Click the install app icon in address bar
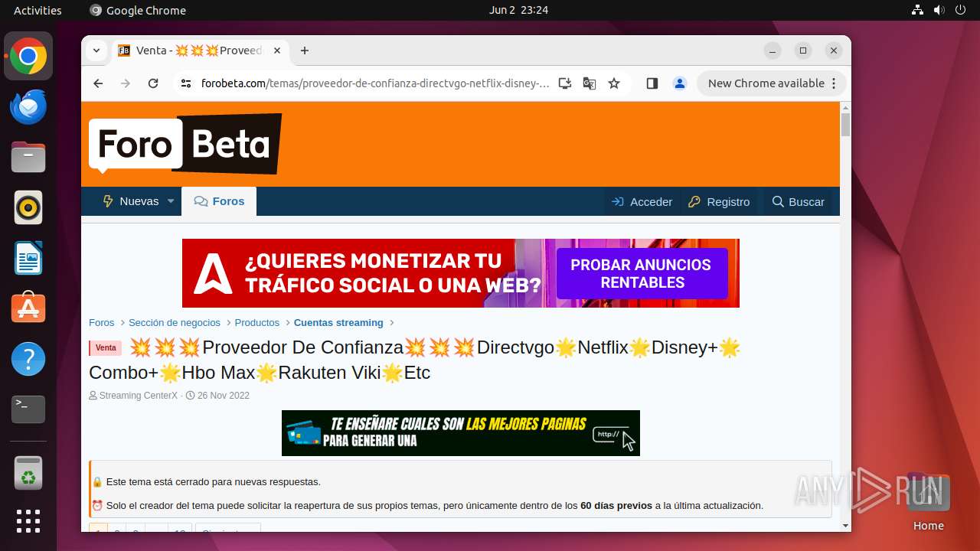980x551 pixels. coord(565,83)
